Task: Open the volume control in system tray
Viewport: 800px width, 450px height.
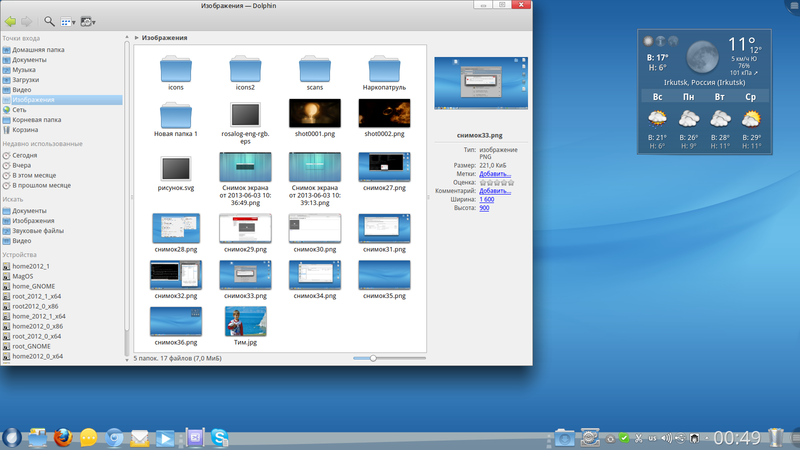Action: tap(666, 438)
